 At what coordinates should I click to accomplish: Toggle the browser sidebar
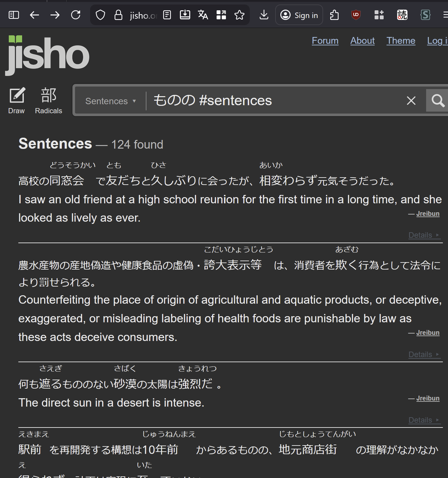click(x=14, y=15)
